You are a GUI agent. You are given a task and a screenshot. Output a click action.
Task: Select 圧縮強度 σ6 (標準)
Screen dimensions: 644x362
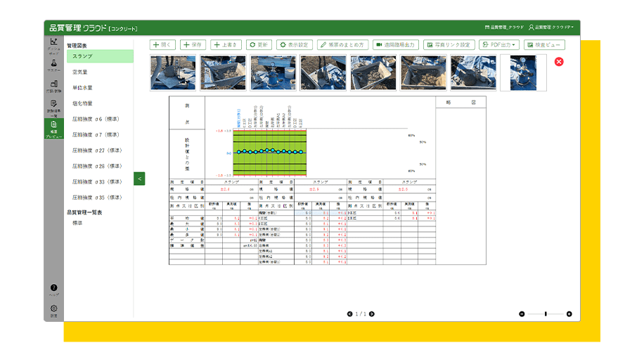(x=96, y=119)
